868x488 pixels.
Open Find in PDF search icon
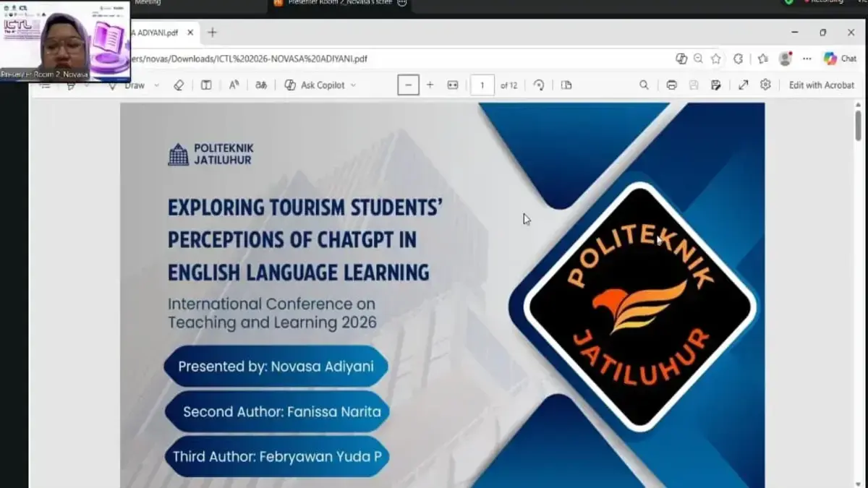(x=644, y=85)
